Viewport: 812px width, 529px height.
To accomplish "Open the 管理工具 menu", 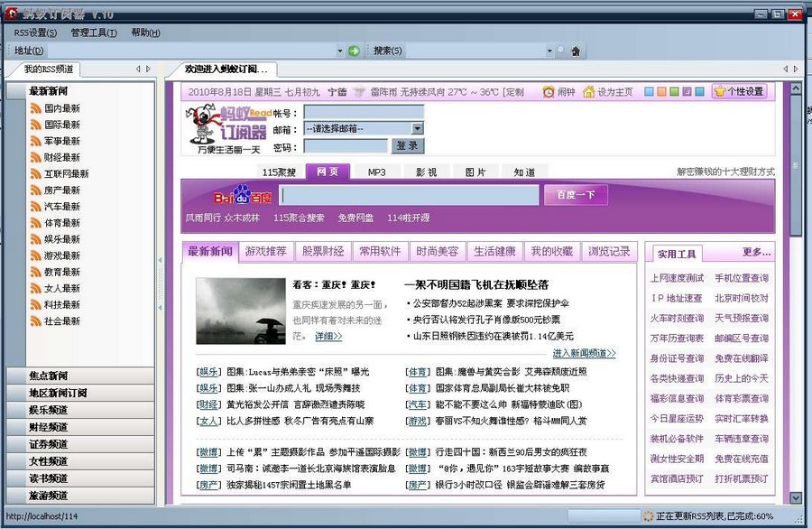I will [x=94, y=32].
